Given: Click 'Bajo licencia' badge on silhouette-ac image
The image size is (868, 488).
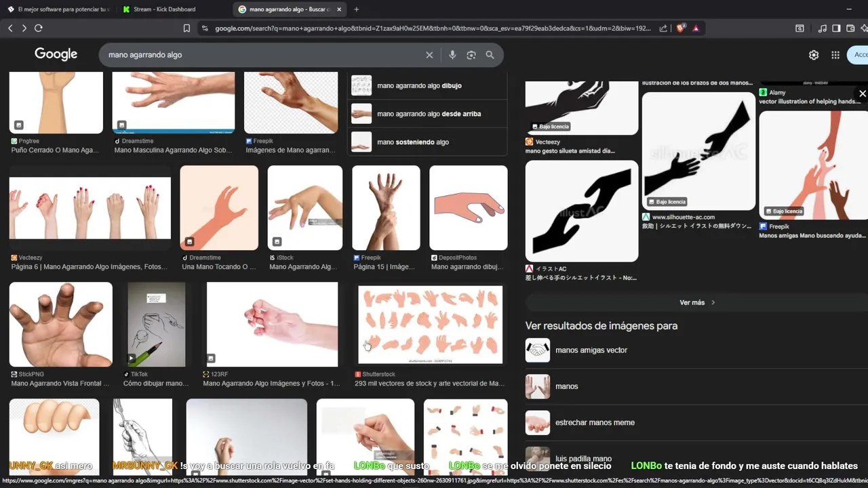Looking at the screenshot, I should (667, 202).
